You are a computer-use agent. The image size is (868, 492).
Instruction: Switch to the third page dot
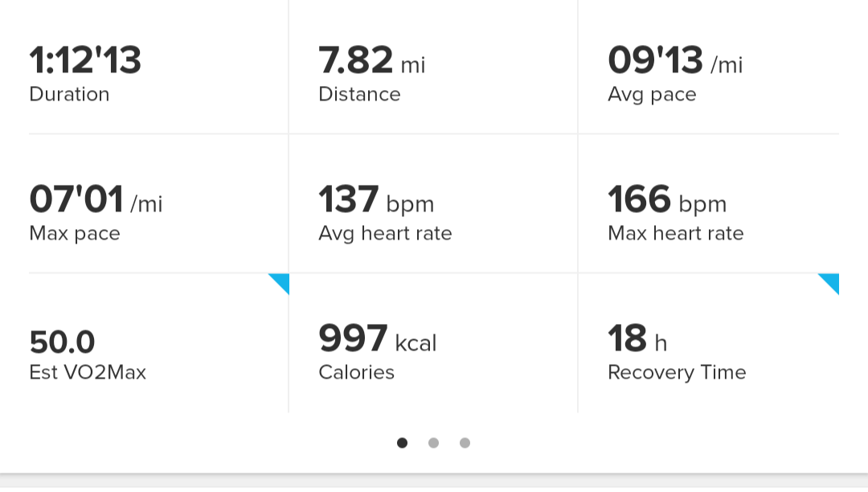pos(465,443)
